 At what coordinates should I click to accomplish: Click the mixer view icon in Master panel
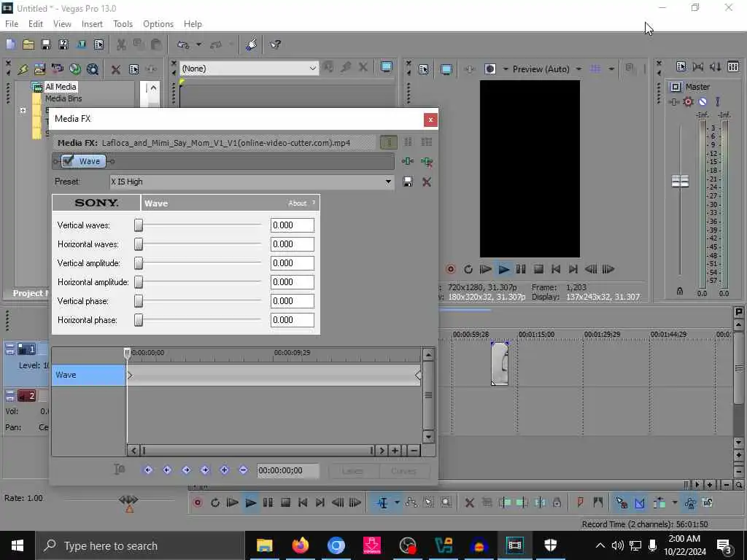tap(733, 66)
